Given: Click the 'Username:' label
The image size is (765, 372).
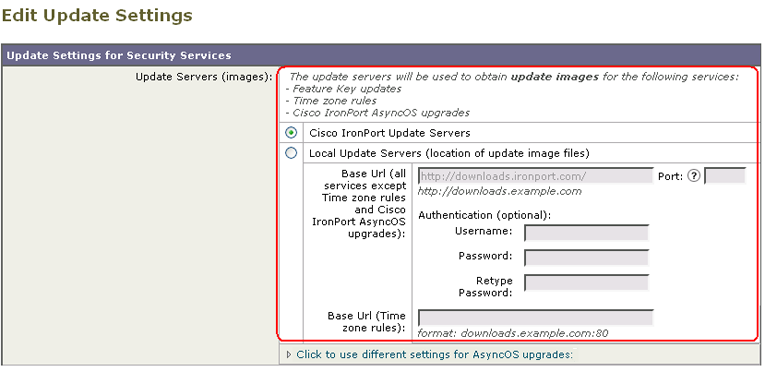Looking at the screenshot, I should tap(483, 231).
